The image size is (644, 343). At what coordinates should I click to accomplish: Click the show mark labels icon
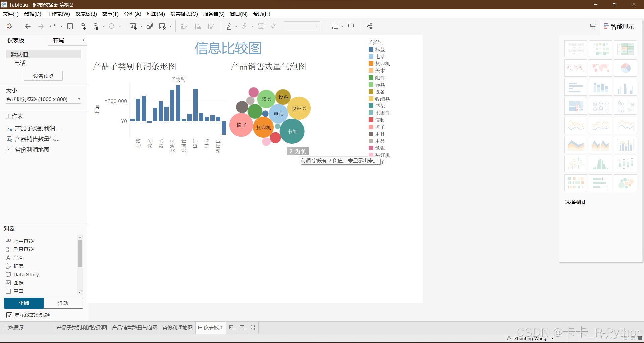(x=261, y=26)
